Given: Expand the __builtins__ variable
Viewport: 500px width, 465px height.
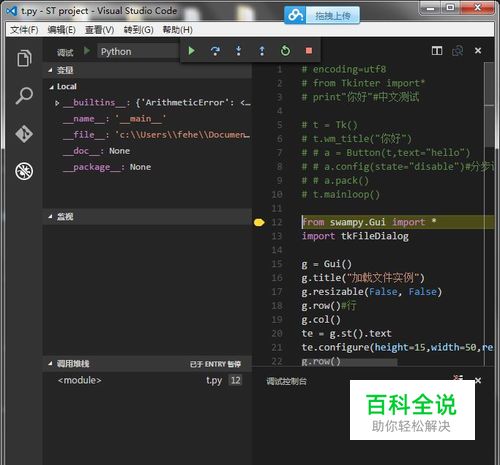Looking at the screenshot, I should (57, 103).
